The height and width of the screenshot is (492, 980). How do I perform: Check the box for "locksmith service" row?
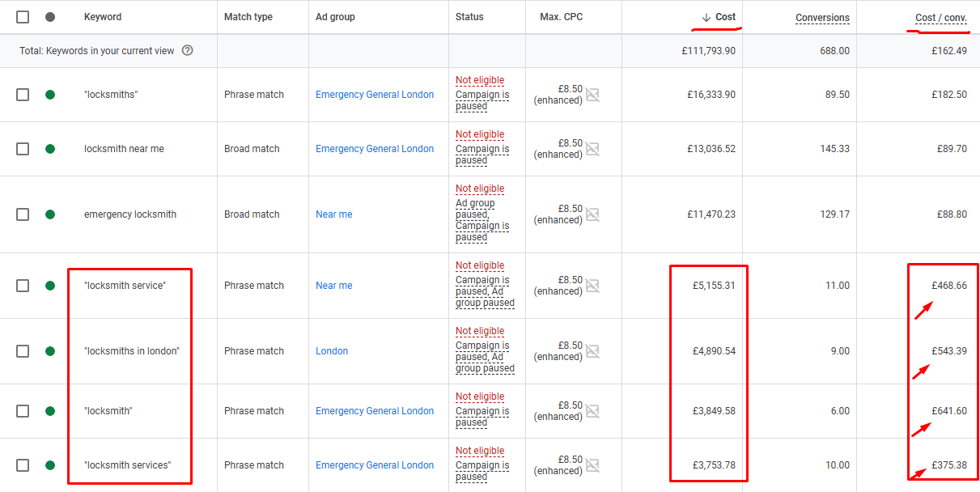(23, 286)
